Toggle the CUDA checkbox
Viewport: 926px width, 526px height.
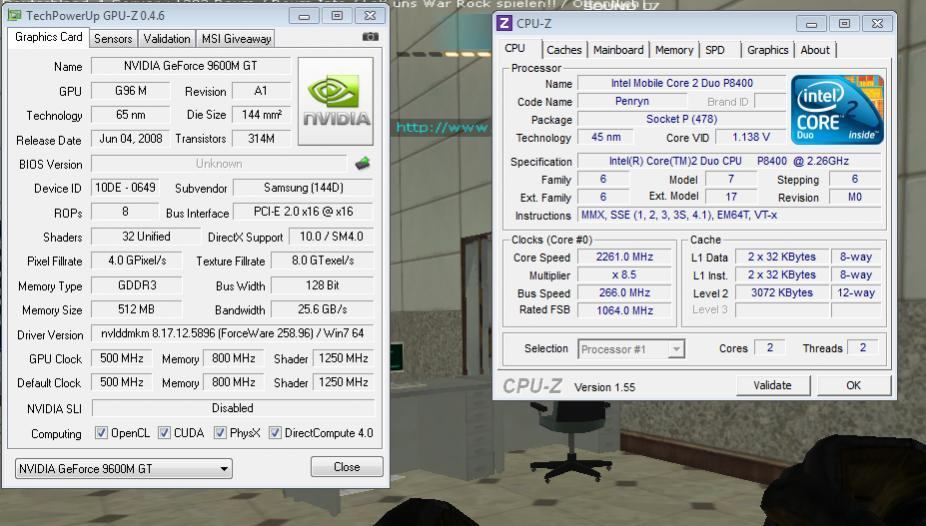coord(164,433)
